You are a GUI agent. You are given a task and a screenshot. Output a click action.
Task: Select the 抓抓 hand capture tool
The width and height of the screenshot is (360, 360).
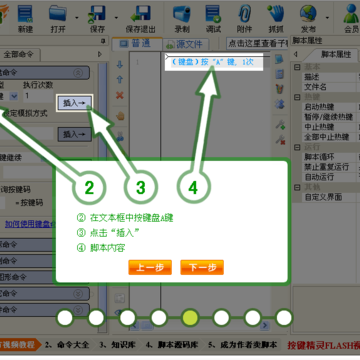tap(275, 14)
